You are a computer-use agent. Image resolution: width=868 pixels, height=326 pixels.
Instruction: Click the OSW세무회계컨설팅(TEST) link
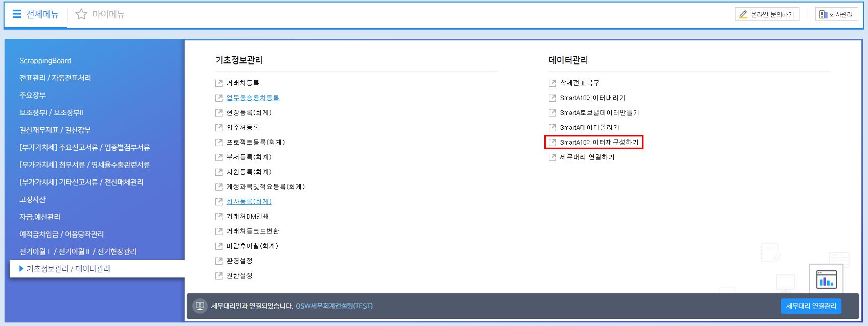pyautogui.click(x=334, y=306)
